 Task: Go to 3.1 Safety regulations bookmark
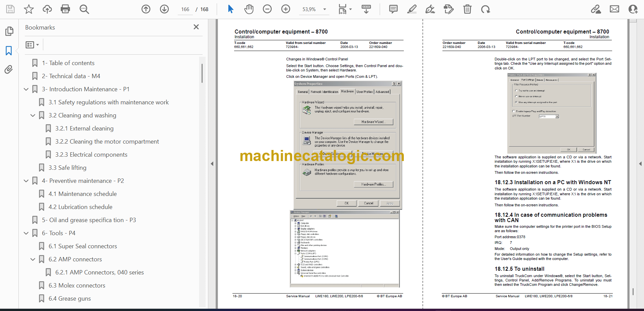click(109, 102)
